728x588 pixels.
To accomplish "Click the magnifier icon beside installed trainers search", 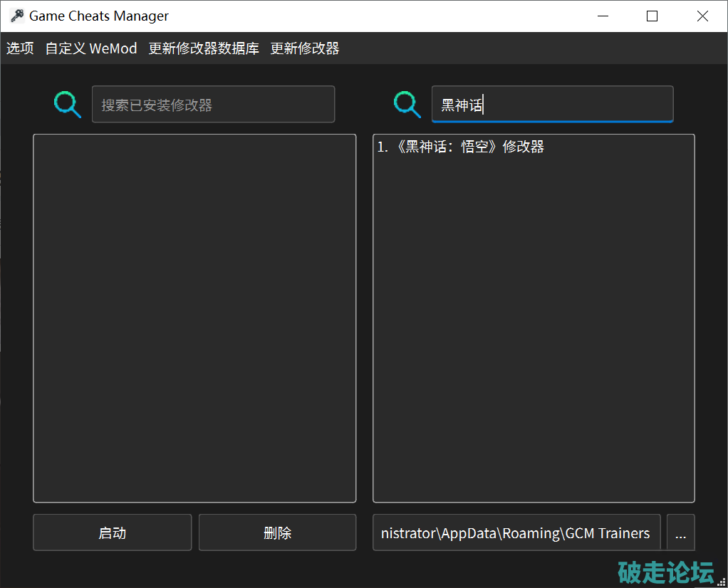I will [68, 105].
